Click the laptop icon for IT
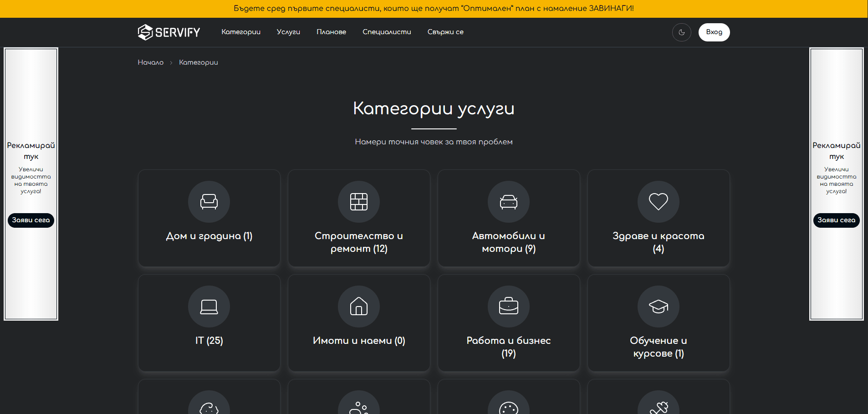868x414 pixels. (x=209, y=307)
